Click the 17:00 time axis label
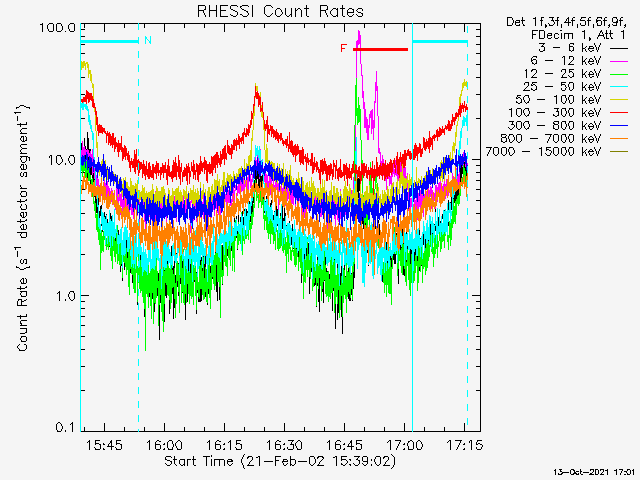Viewport: 640px width, 480px height. [x=404, y=445]
